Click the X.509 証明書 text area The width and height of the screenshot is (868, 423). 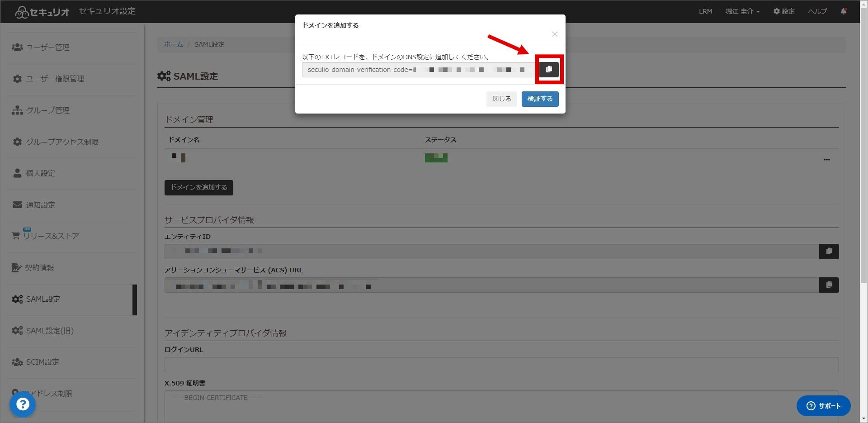pyautogui.click(x=502, y=406)
